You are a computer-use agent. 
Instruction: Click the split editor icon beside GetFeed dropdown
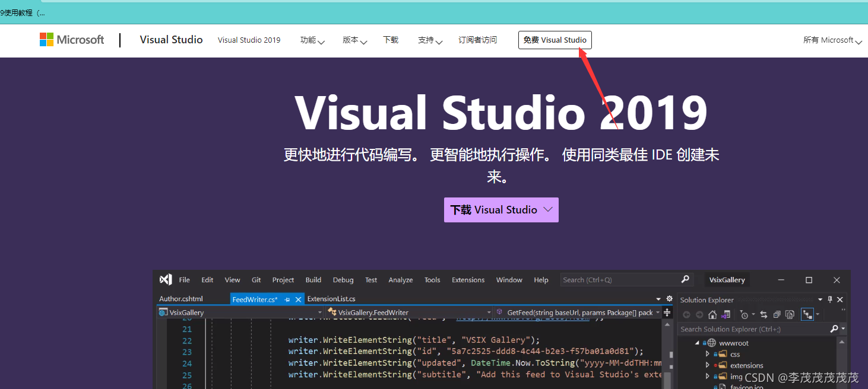(x=667, y=313)
